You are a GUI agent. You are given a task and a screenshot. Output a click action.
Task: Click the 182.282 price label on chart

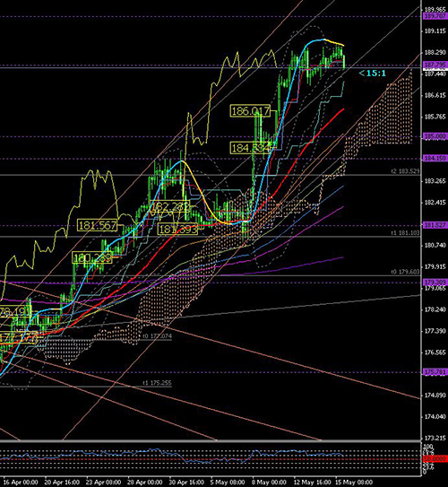pyautogui.click(x=169, y=206)
